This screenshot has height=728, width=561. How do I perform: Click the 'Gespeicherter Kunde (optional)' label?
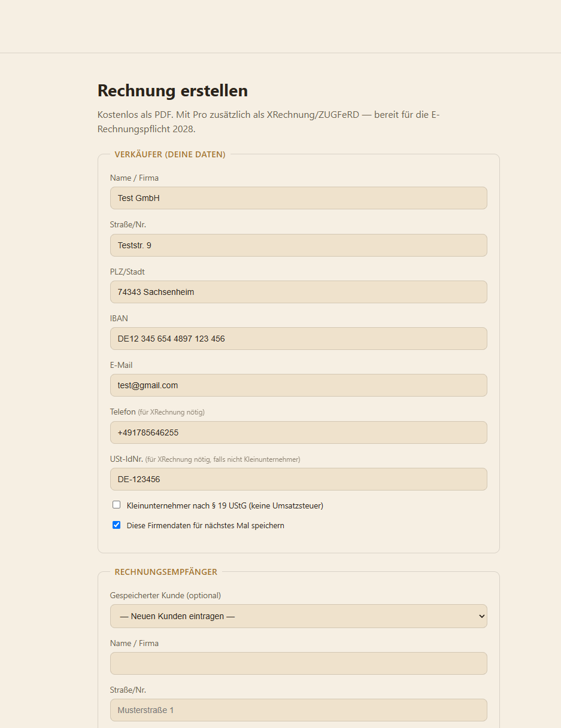pos(165,596)
